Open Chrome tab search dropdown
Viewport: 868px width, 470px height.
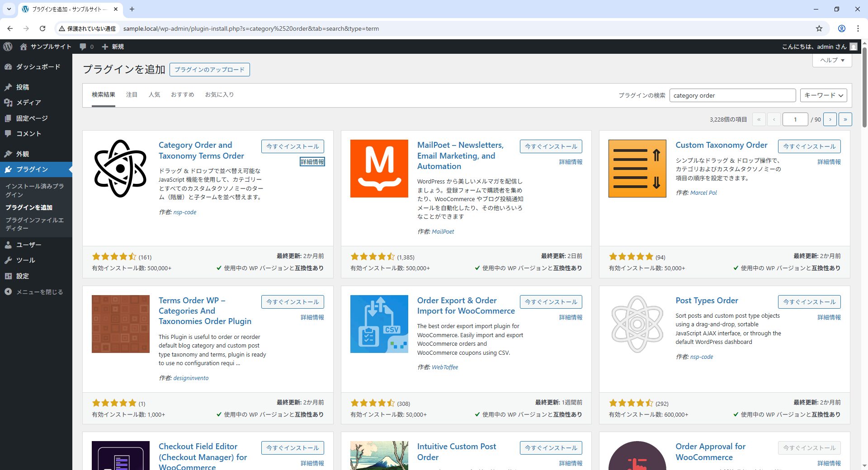tap(9, 9)
